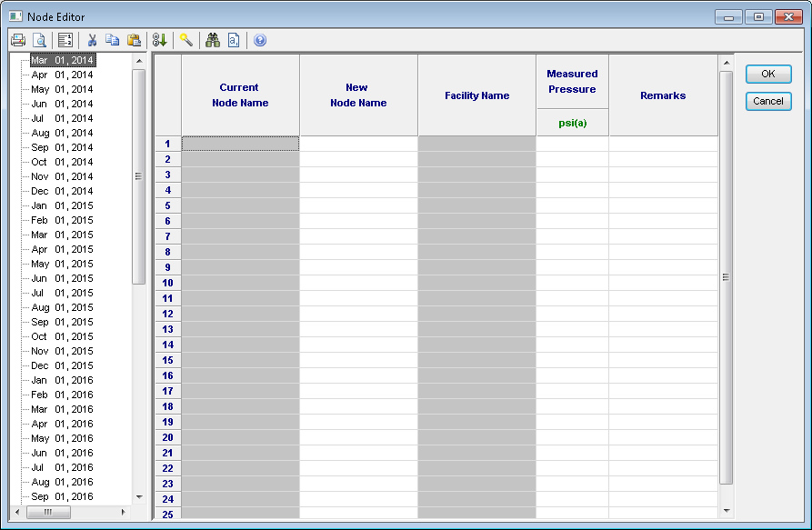Open Print Preview from the toolbar

39,40
